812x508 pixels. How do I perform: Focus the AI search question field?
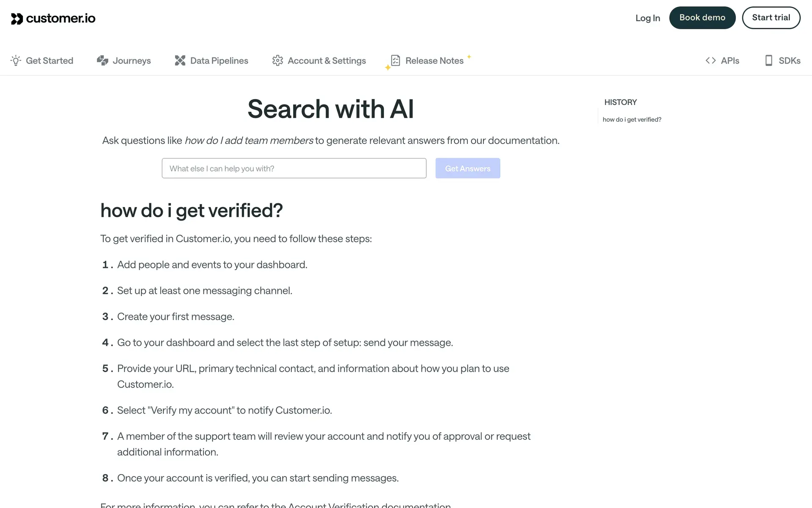(x=294, y=168)
